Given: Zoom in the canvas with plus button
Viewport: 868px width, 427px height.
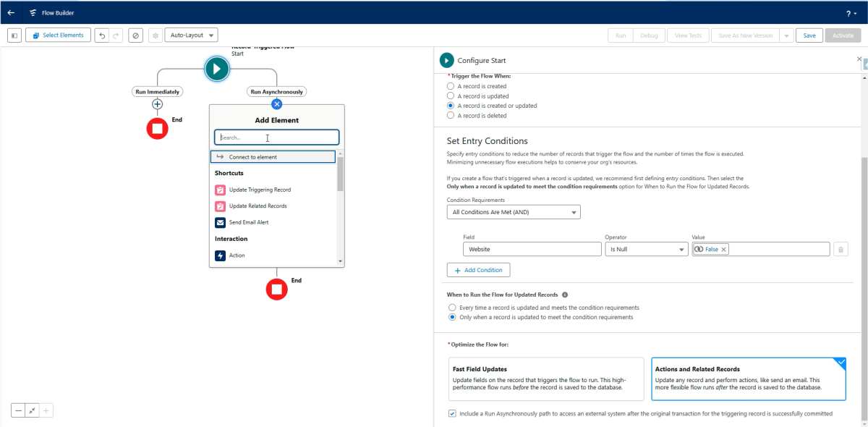Looking at the screenshot, I should coord(46,410).
